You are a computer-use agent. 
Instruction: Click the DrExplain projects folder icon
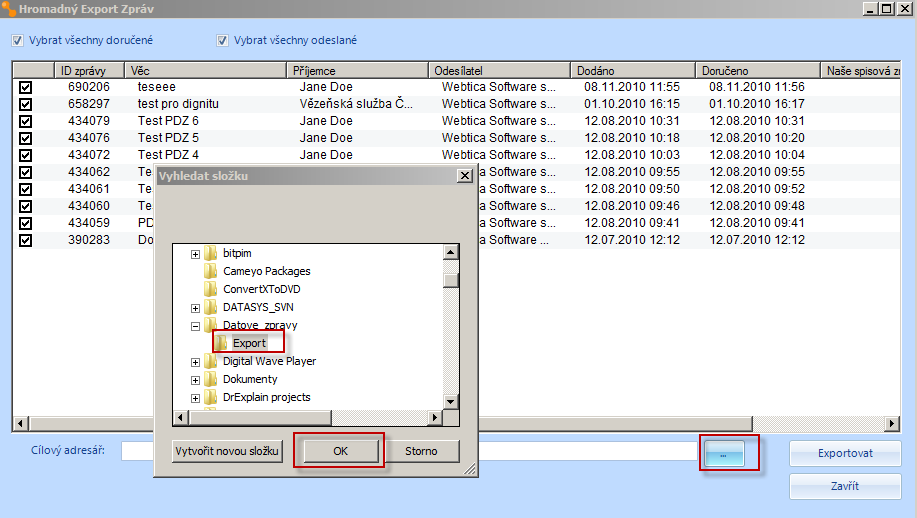(211, 397)
